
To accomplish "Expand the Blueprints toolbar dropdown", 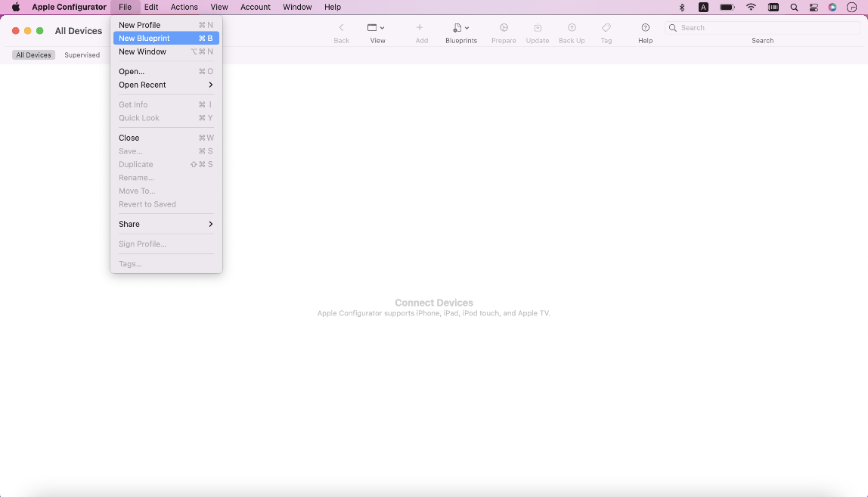I will click(x=460, y=28).
